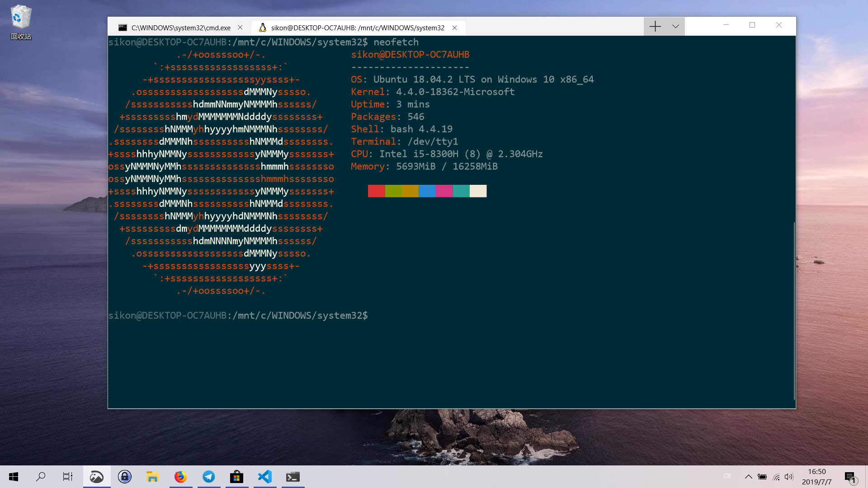The height and width of the screenshot is (488, 868).
Task: Close the cmd.exe tab
Action: pos(241,28)
